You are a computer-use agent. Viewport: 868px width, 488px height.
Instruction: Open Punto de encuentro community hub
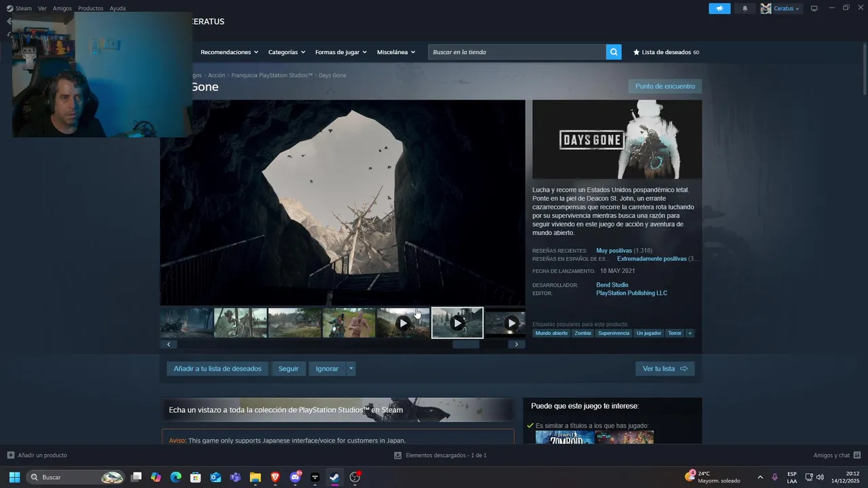pos(665,86)
